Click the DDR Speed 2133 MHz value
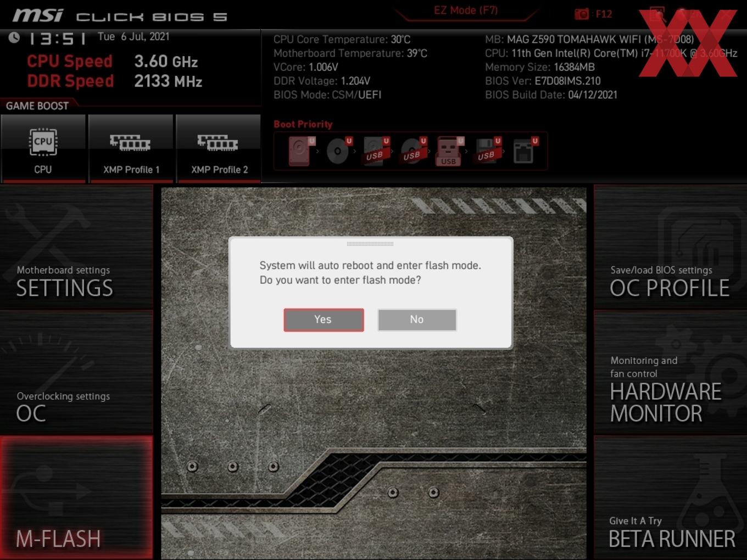747x560 pixels. click(168, 81)
